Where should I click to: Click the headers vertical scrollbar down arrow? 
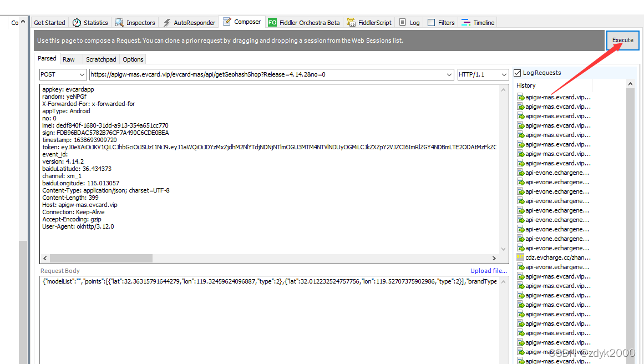click(503, 249)
